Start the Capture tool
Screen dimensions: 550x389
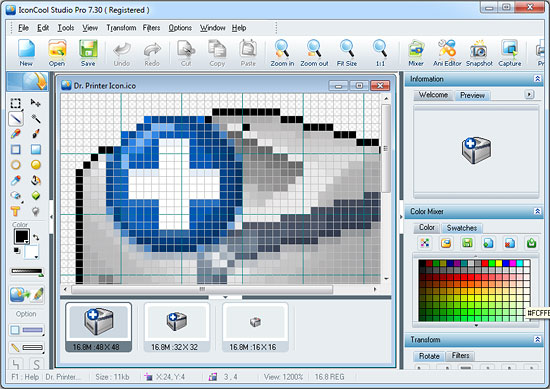[x=510, y=53]
